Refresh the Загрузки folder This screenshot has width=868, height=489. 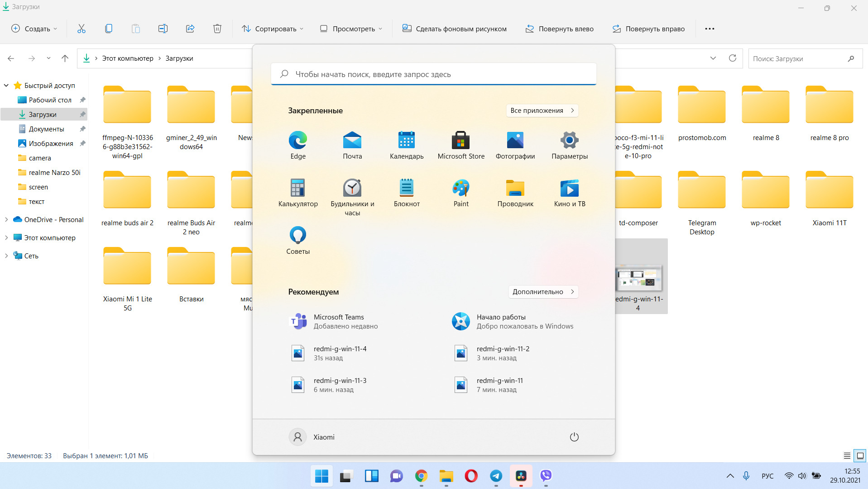tap(733, 58)
